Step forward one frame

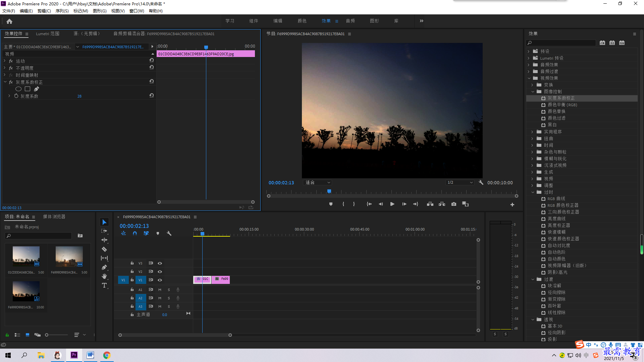pyautogui.click(x=404, y=204)
